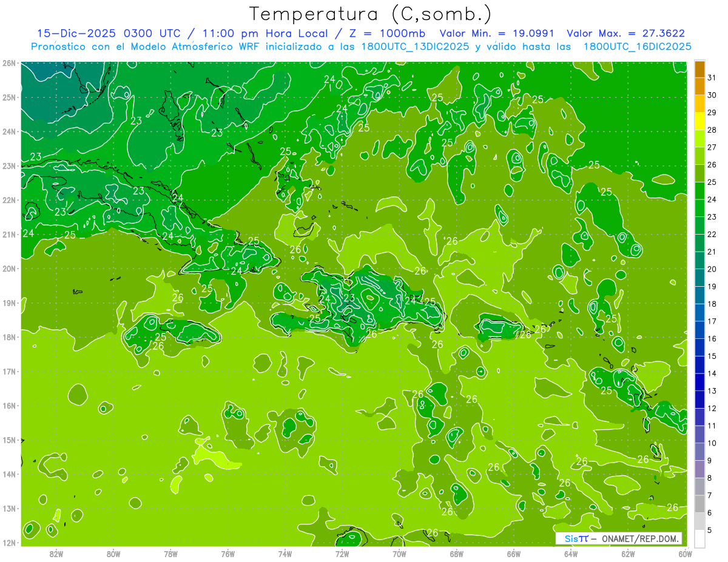The width and height of the screenshot is (728, 562).
Task: Click the '26N' latitude axis label
Action: (x=8, y=63)
